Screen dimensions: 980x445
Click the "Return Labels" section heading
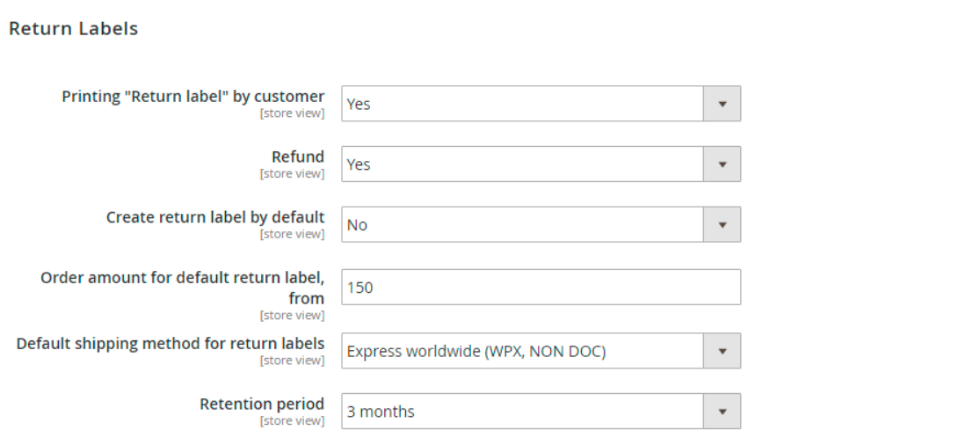tap(73, 29)
